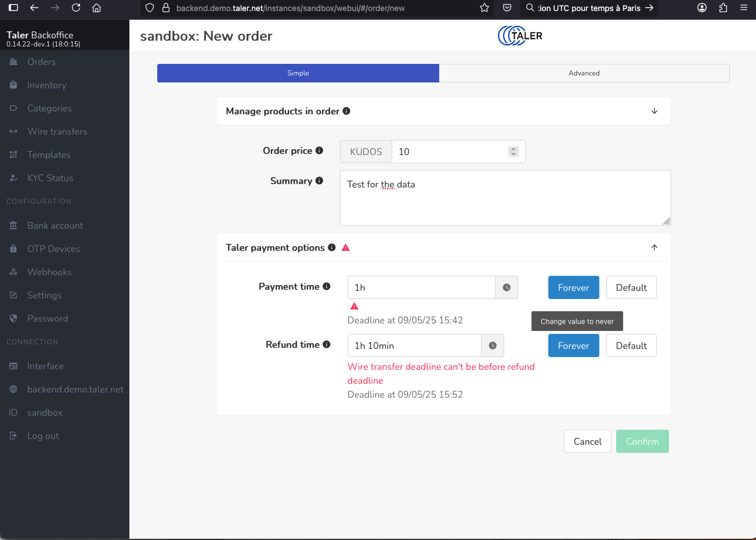Click the clock icon in Refund time field
The width and height of the screenshot is (756, 540).
click(493, 345)
